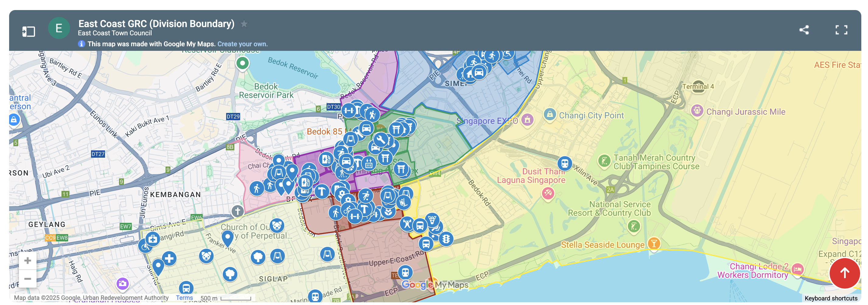This screenshot has width=868, height=305.
Task: Click the SIGLAP district label
Action: 273,279
